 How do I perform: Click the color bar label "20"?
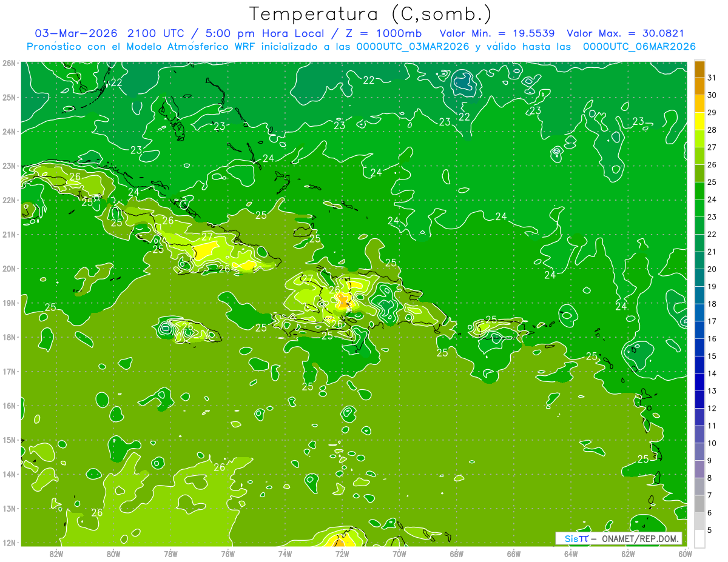point(712,269)
